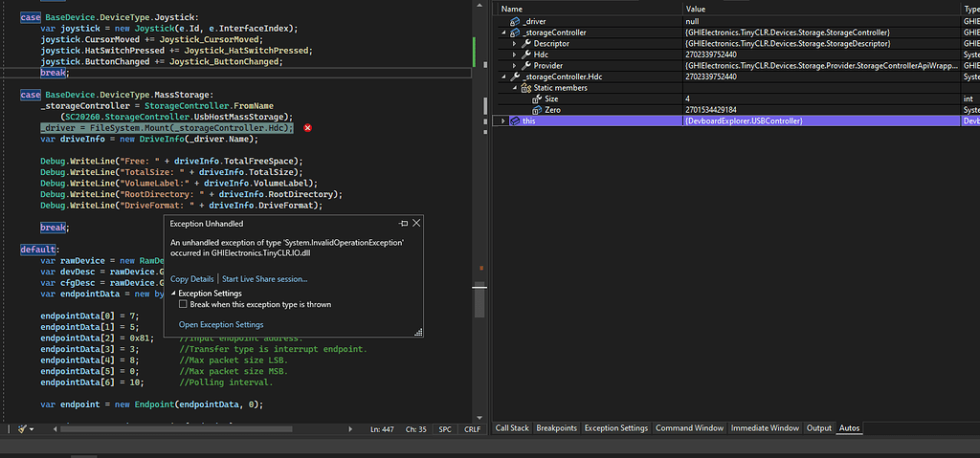Toggle CRLF line ending setting

click(472, 429)
